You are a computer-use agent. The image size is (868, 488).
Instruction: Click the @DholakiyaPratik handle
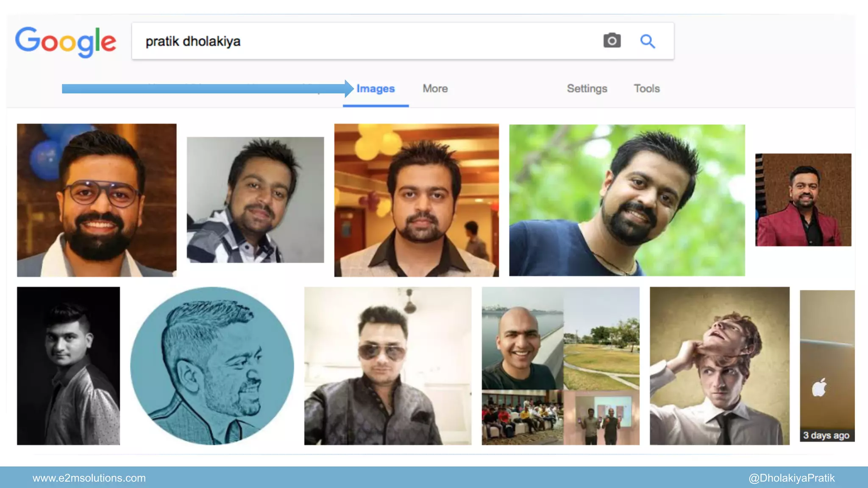pos(791,478)
